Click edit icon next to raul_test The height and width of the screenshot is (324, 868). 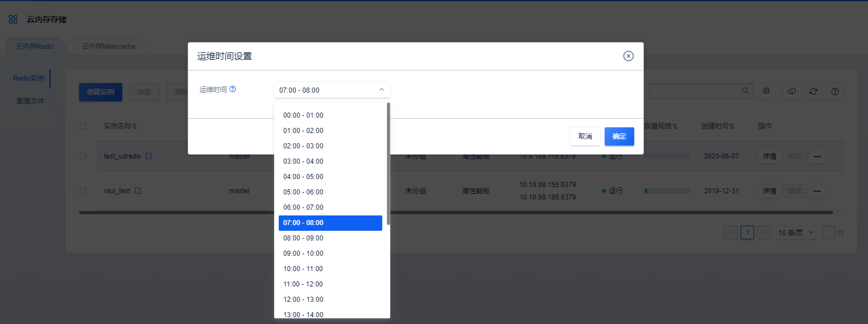(138, 190)
